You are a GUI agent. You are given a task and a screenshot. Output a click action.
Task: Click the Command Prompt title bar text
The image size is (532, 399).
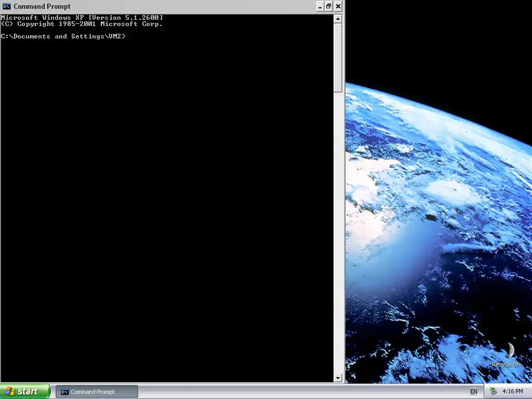coord(42,6)
